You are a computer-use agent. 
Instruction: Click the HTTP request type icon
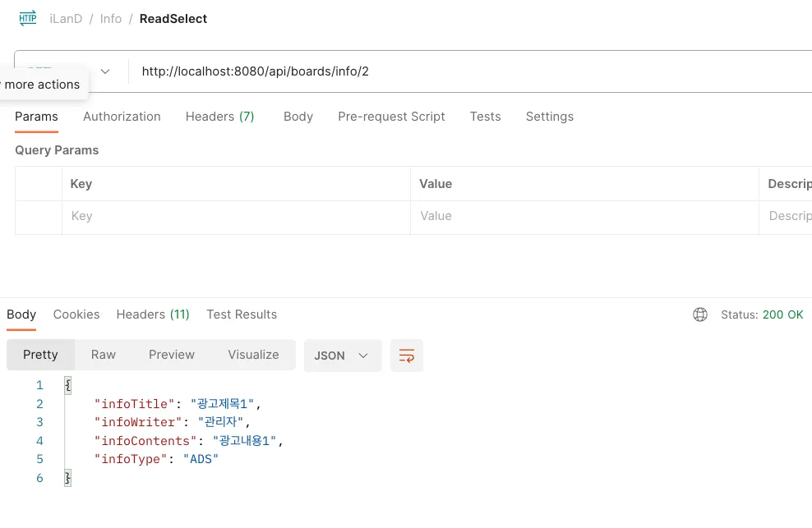[28, 18]
